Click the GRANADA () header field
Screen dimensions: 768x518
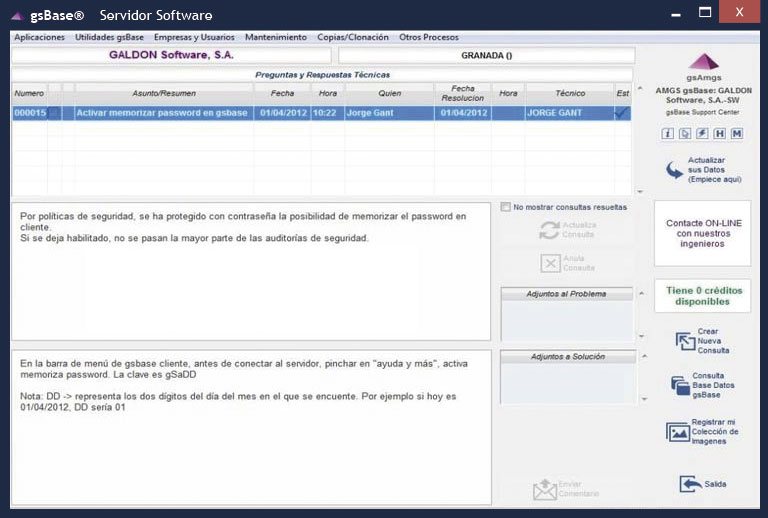click(486, 55)
